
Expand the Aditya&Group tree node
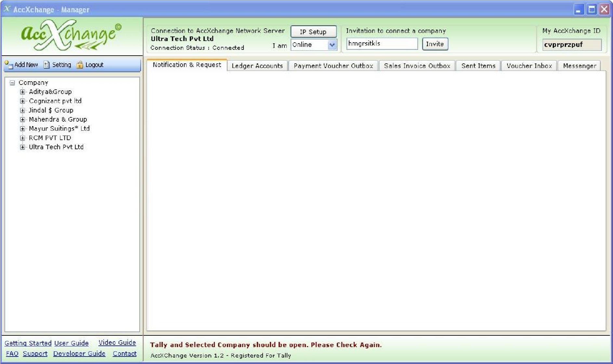pos(22,92)
